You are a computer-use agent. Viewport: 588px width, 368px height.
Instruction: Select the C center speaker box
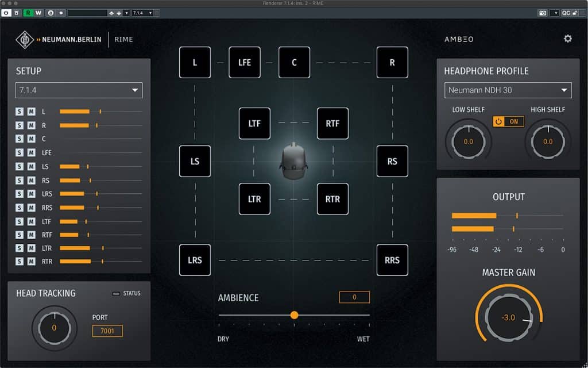coord(295,62)
